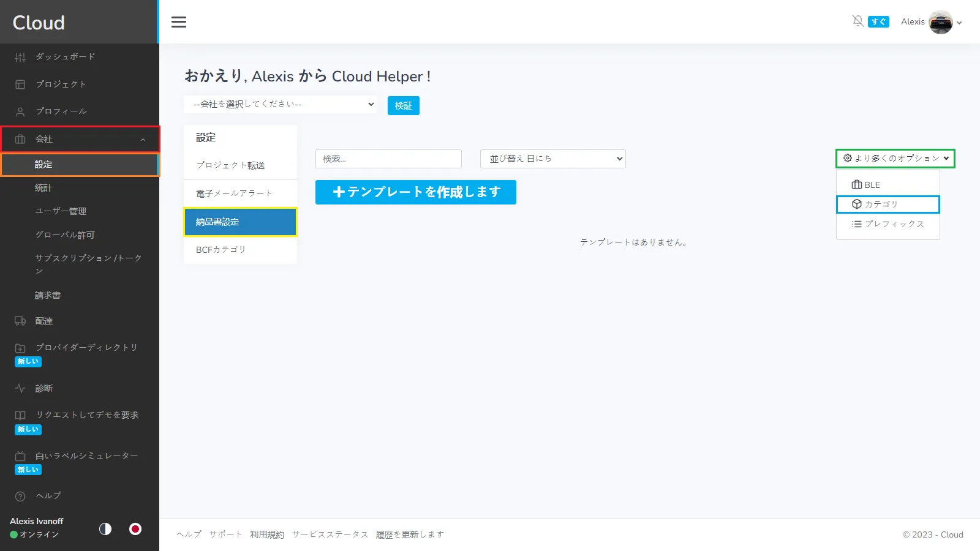Open ダッシュボード from the sidebar
The image size is (980, 551).
point(65,57)
